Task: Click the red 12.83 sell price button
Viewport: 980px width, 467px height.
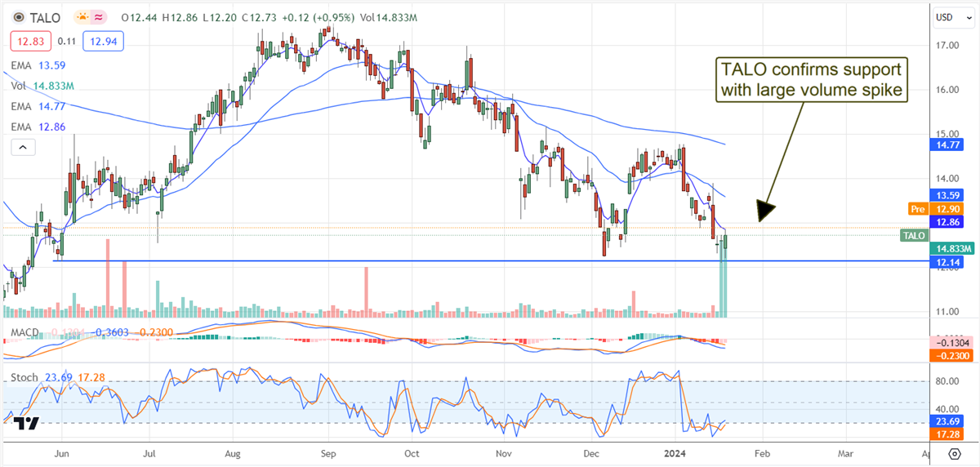Action: 31,40
